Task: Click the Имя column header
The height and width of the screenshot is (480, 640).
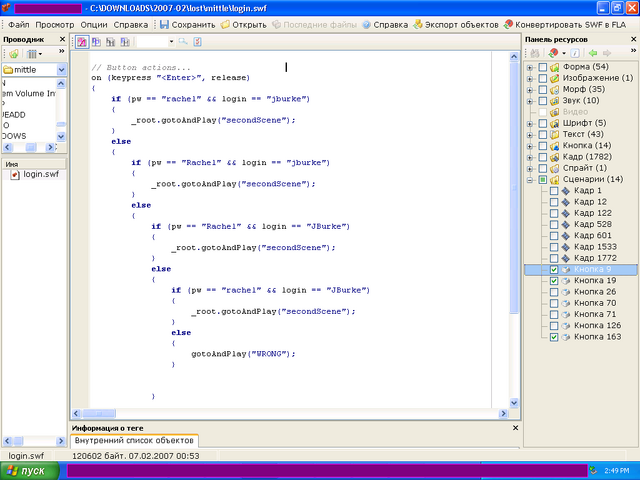Action: 34,164
